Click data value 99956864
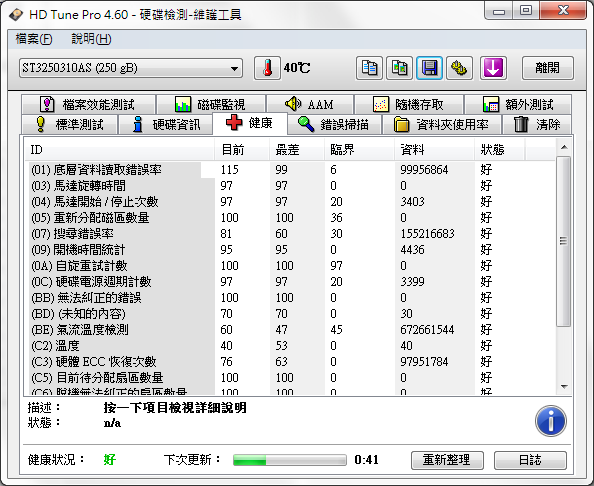This screenshot has height=486, width=594. (x=424, y=170)
